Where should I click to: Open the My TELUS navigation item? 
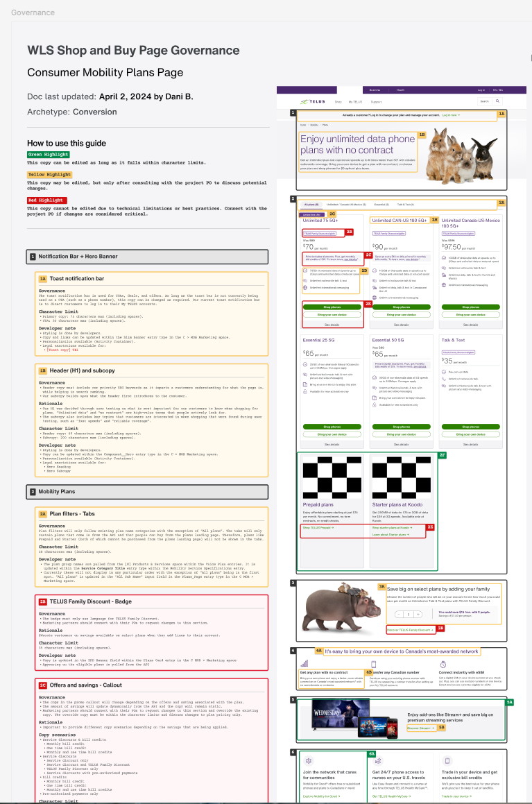click(x=355, y=101)
